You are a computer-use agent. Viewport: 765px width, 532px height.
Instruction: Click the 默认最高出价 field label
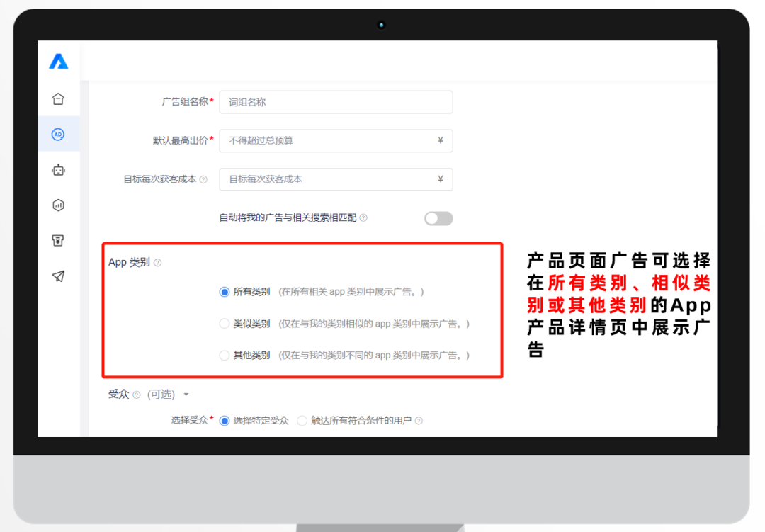click(181, 140)
